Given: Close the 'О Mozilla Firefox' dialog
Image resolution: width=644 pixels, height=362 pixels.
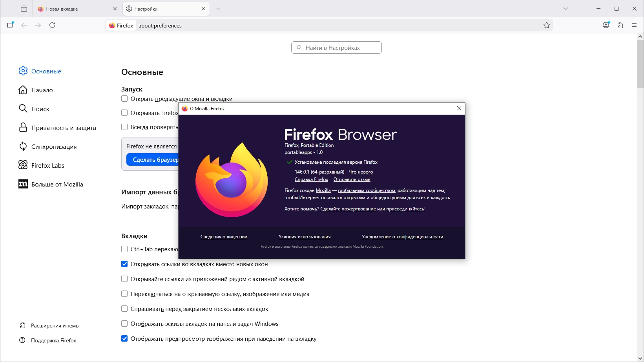Looking at the screenshot, I should click(459, 108).
